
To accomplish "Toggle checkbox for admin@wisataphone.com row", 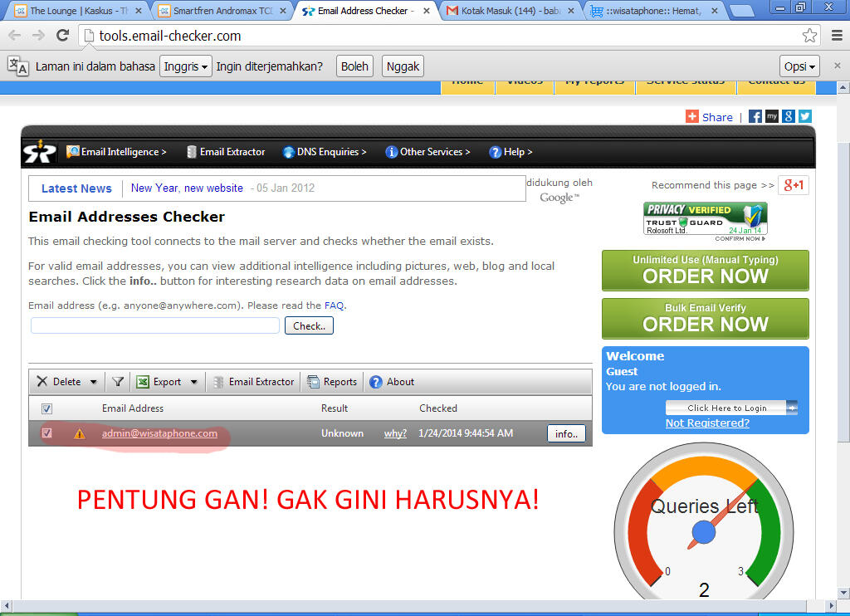I will pos(46,433).
